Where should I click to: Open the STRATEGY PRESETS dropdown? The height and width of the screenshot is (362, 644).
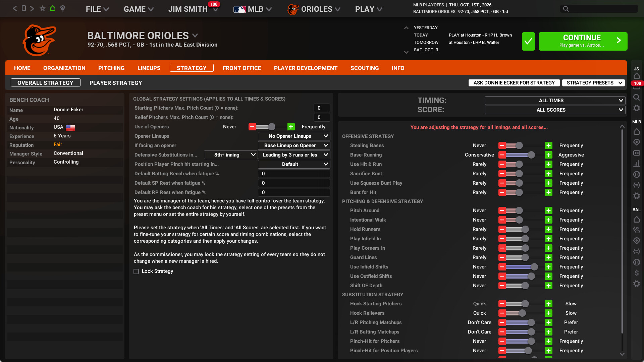[x=593, y=82]
